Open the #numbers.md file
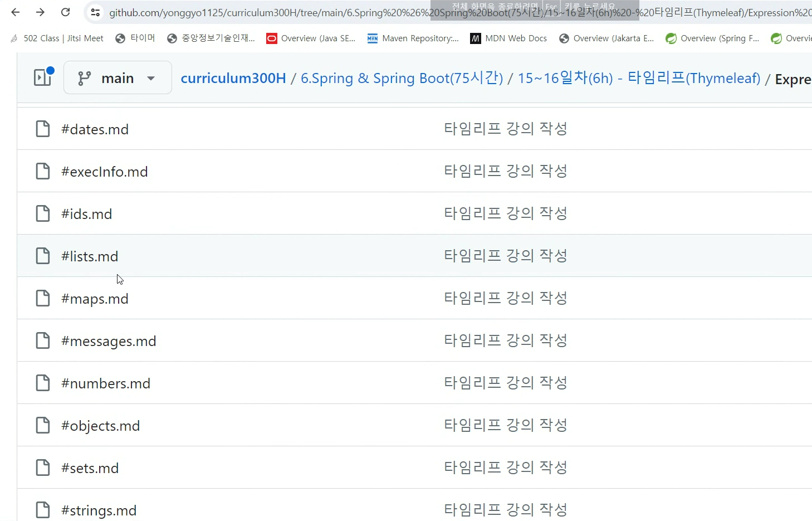Screen dimensions: 812x521 [106, 383]
